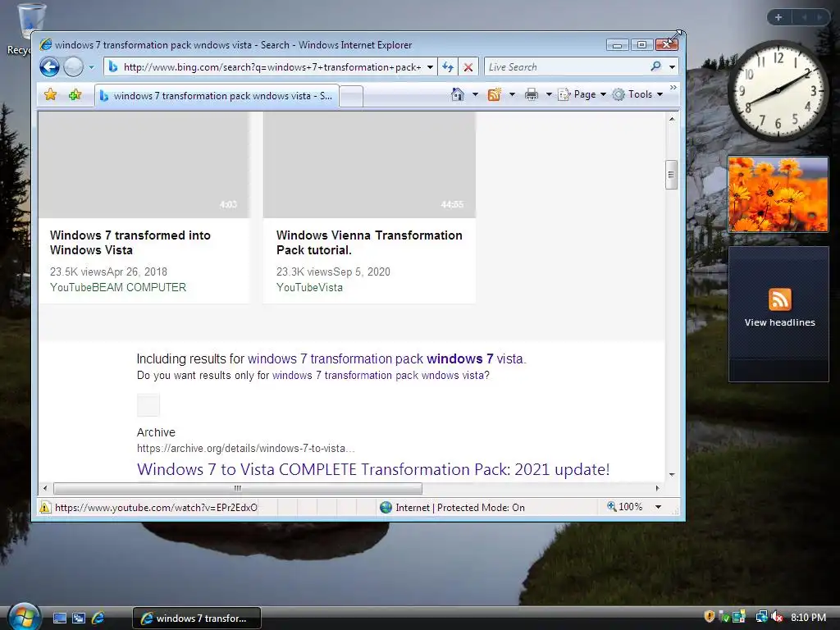Open search provider options dropdown
840x630 pixels.
pos(672,67)
